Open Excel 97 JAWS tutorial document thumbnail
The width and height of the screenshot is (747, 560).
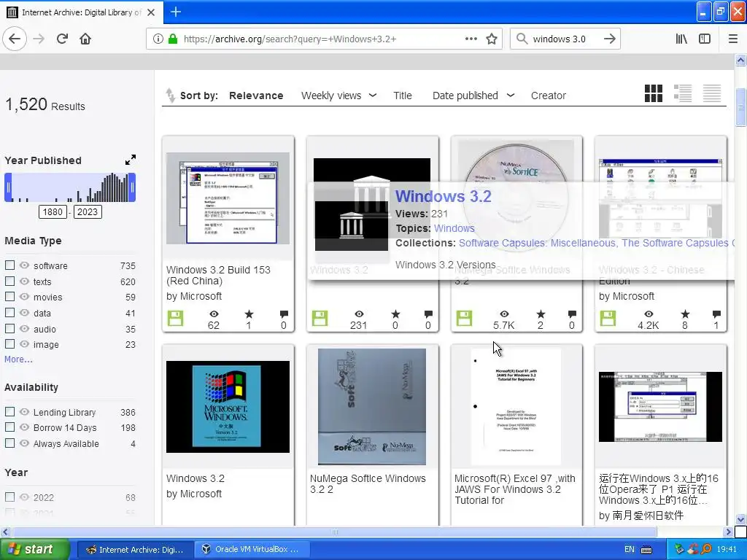coord(516,406)
